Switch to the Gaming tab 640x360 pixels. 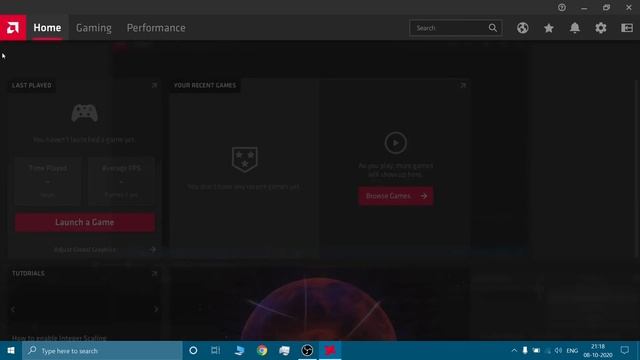[x=93, y=28]
